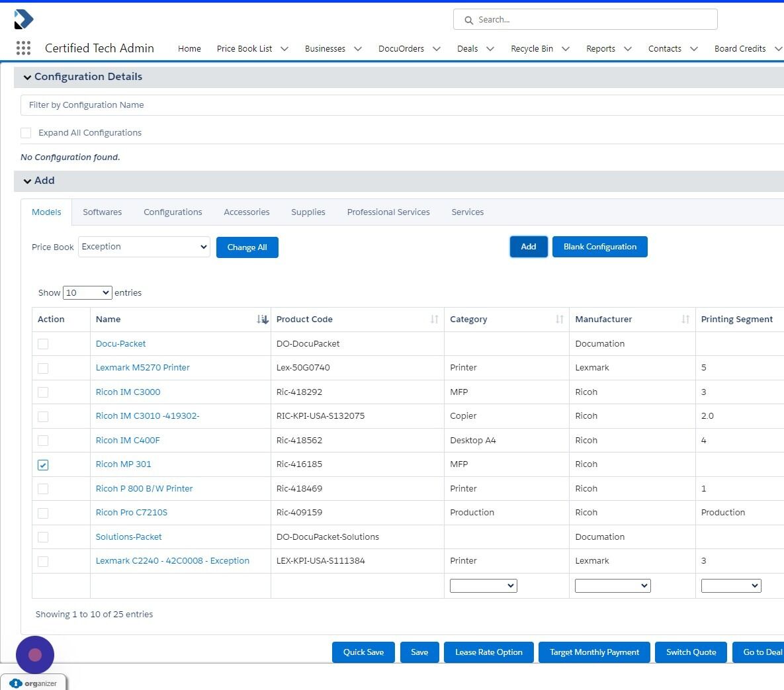Expand the DocuOrders menu chevron
This screenshot has width=784, height=690.
coord(436,48)
